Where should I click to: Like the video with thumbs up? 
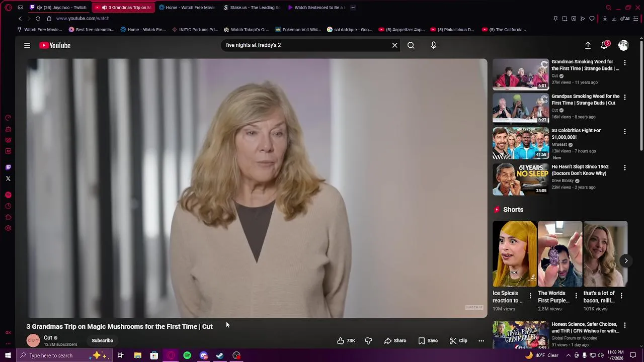346,341
